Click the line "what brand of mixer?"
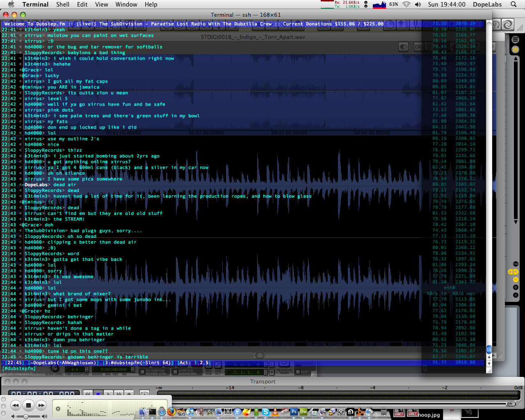525x420 pixels. pos(82,294)
